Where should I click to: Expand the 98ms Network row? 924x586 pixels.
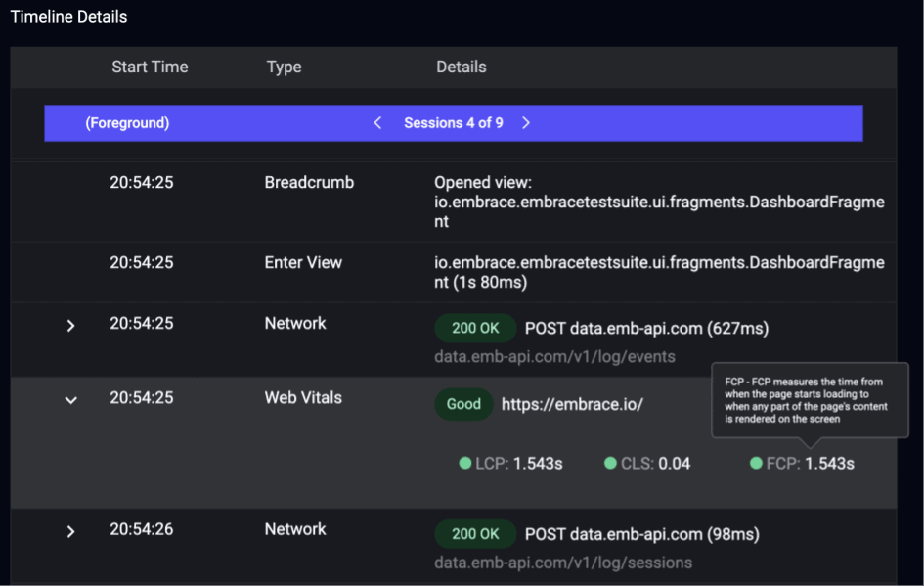pos(70,532)
